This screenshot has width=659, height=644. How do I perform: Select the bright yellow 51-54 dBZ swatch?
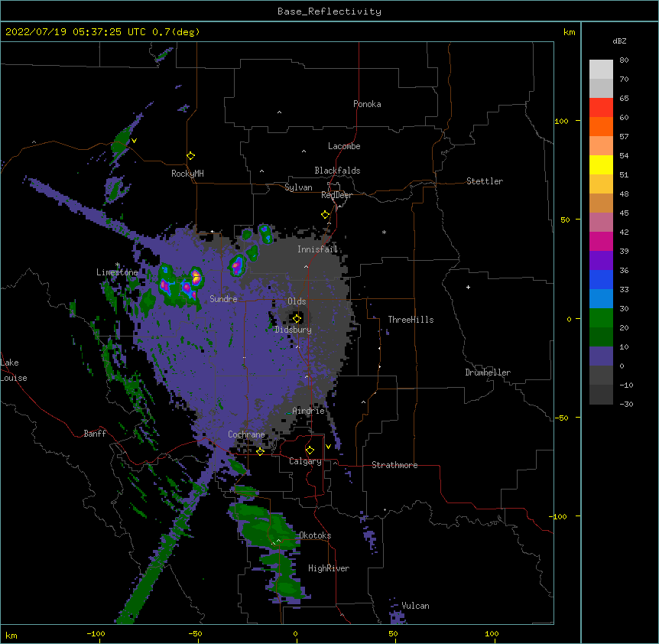coord(601,164)
